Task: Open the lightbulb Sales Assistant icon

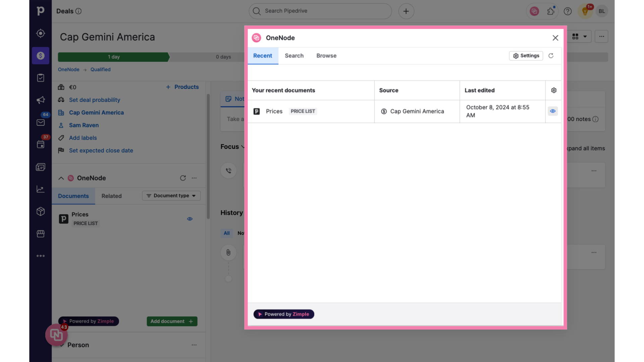Action: tap(585, 11)
